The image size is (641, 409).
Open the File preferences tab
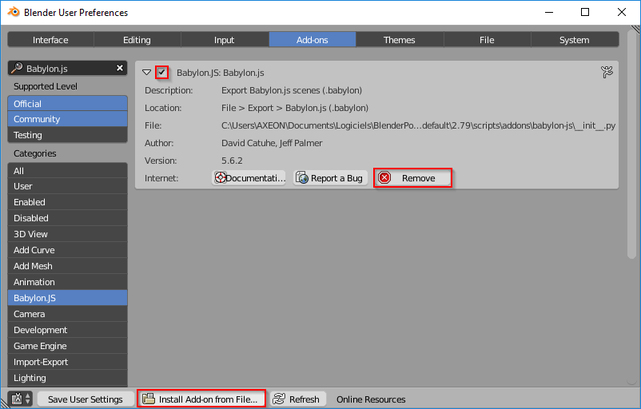(487, 40)
